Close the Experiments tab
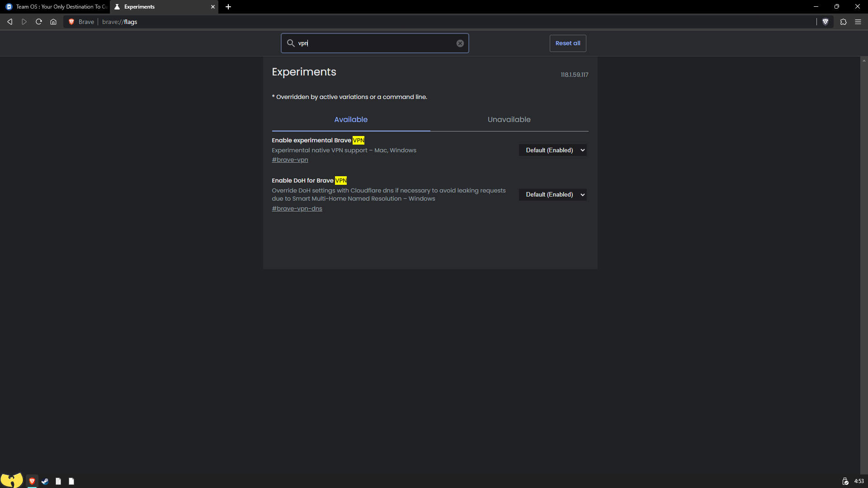 click(x=213, y=7)
